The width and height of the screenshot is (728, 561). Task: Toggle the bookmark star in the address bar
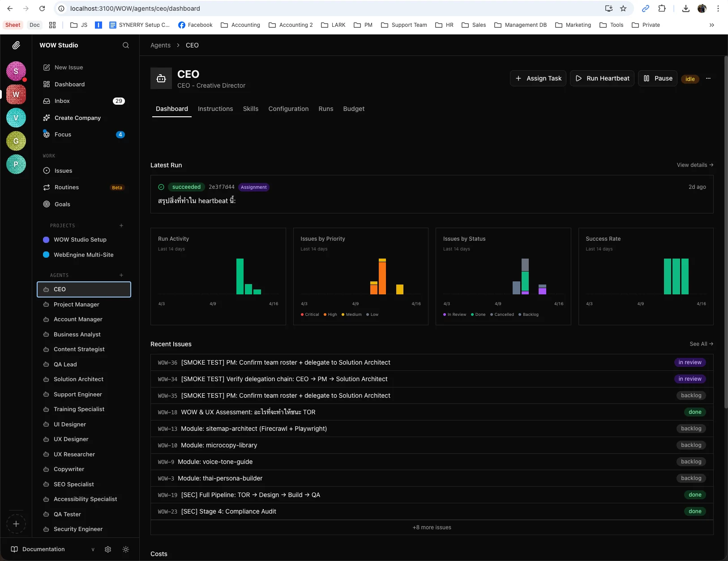[622, 8]
